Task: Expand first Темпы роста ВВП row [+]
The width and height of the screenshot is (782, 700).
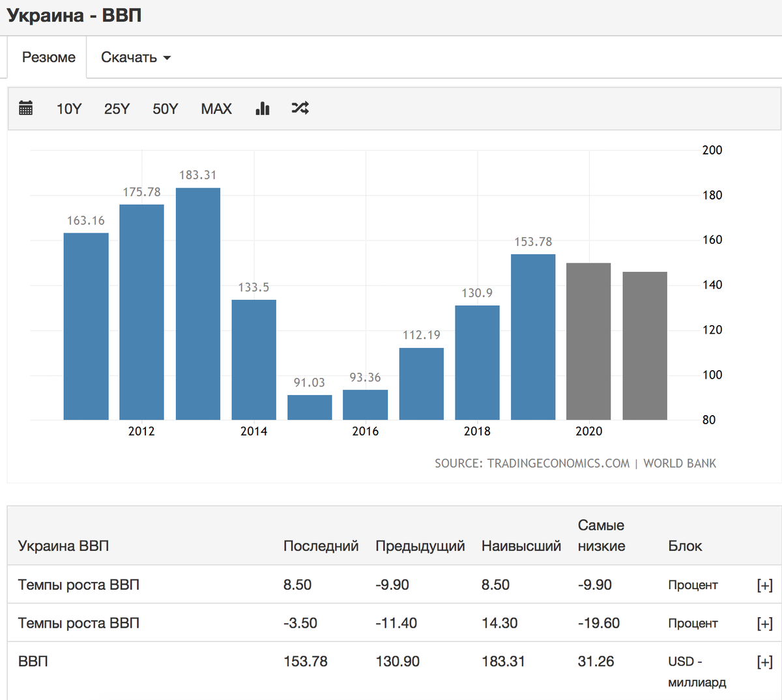Action: [764, 585]
